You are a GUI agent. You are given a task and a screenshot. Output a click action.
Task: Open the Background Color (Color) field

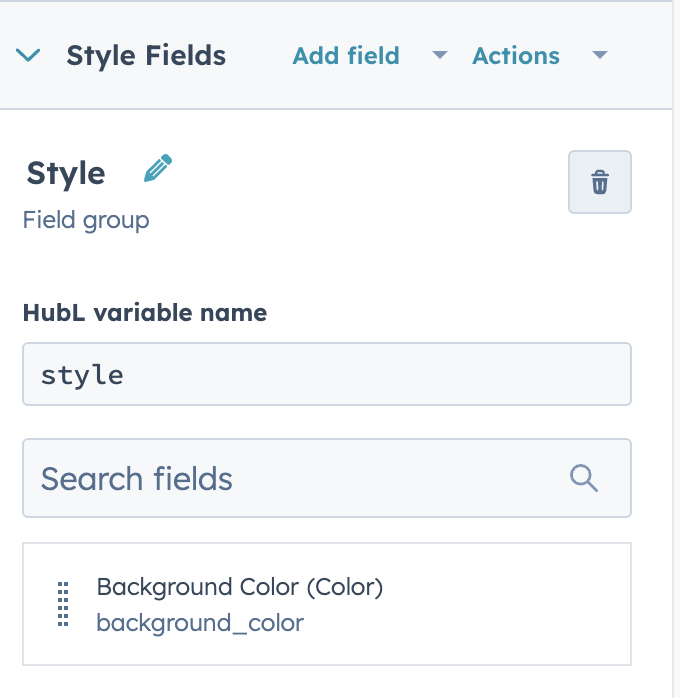click(x=240, y=587)
